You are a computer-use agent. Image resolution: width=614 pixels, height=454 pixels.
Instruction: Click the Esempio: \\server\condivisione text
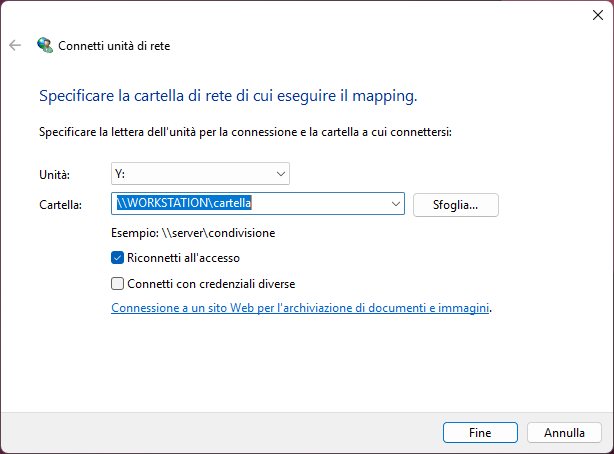tap(193, 233)
